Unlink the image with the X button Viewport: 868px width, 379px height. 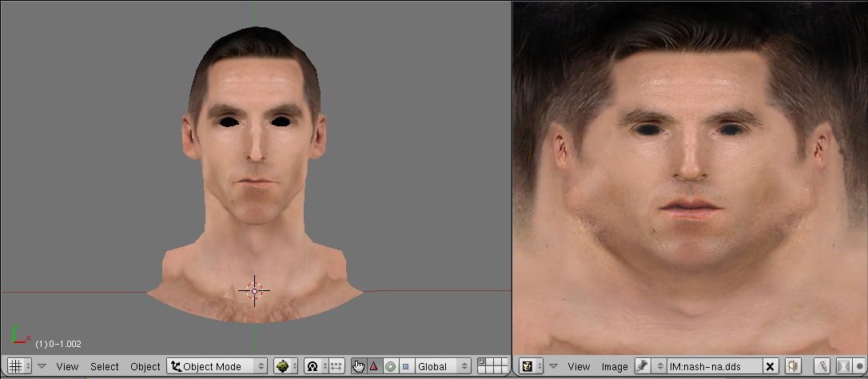pyautogui.click(x=770, y=366)
